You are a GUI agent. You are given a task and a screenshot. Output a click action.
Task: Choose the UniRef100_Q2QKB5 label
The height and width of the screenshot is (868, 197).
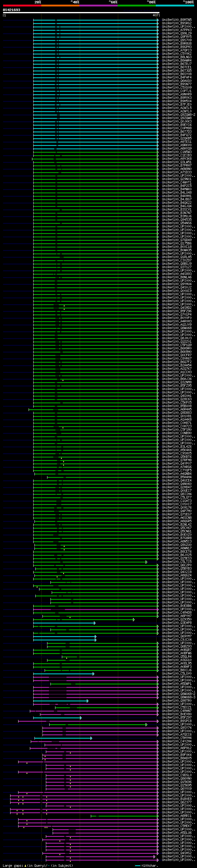pyautogui.click(x=177, y=139)
